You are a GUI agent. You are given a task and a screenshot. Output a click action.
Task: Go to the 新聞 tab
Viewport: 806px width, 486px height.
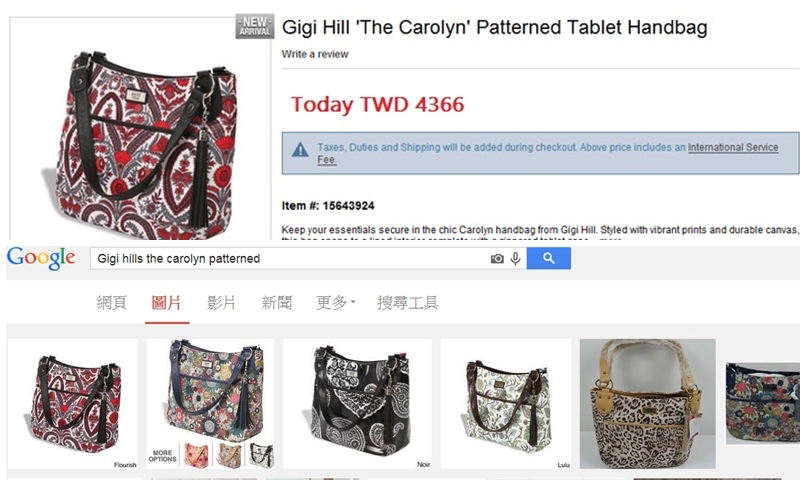277,302
